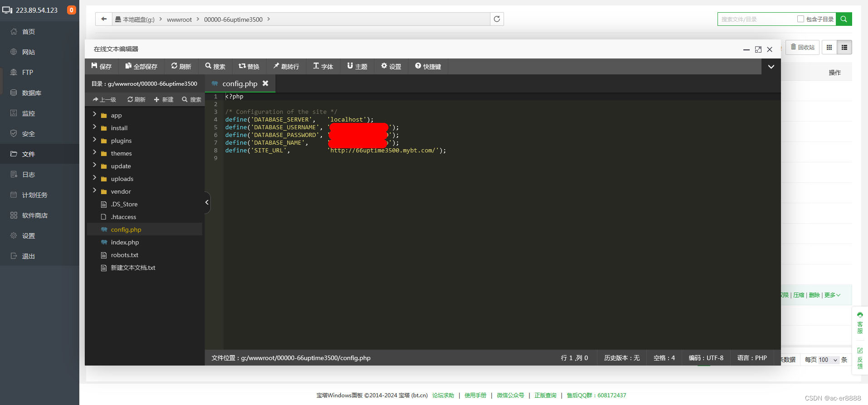The height and width of the screenshot is (405, 868).
Task: Open the 客服 customer service widget
Action: tap(860, 323)
